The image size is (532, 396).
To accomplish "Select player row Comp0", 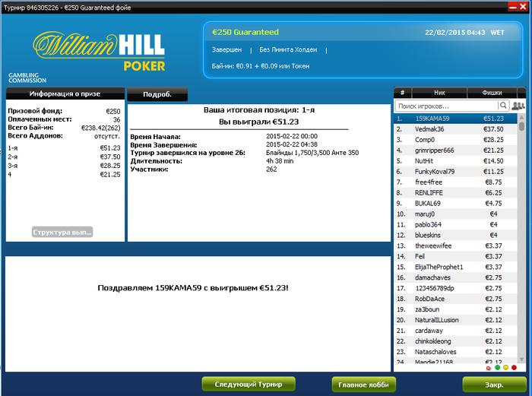I will [x=456, y=139].
